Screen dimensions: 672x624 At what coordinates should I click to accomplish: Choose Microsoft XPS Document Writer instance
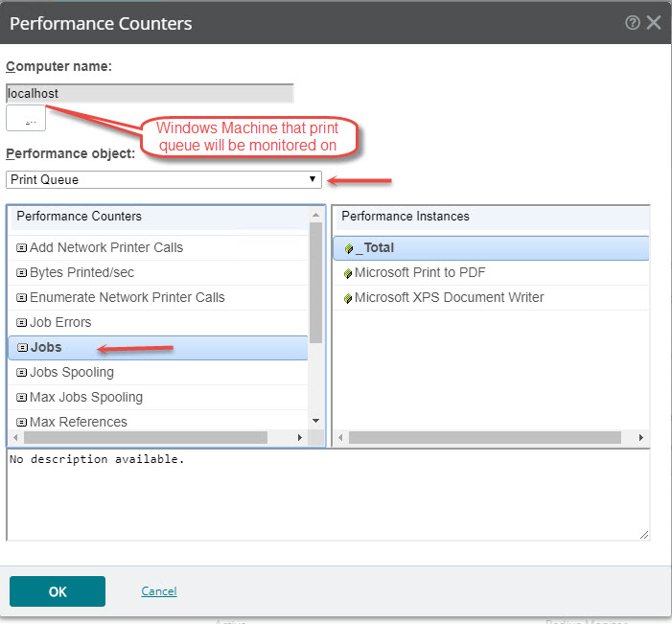click(449, 297)
